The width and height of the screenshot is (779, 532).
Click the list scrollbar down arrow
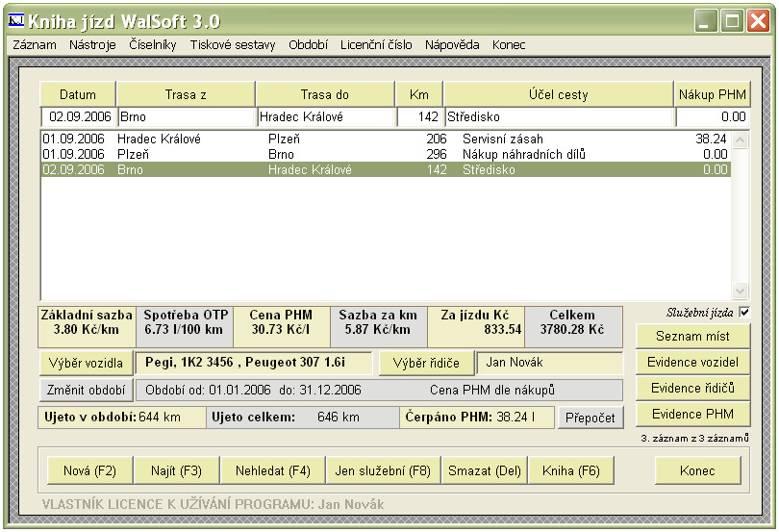[740, 291]
